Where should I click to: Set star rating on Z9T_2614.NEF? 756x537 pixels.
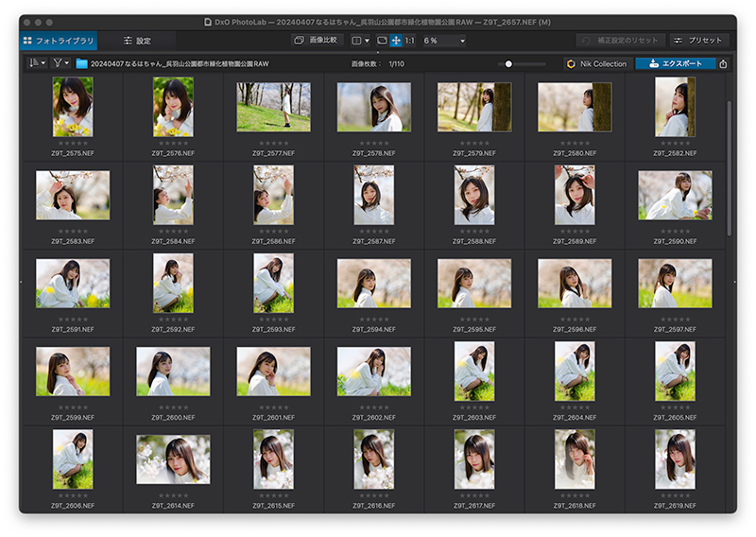pos(174,495)
